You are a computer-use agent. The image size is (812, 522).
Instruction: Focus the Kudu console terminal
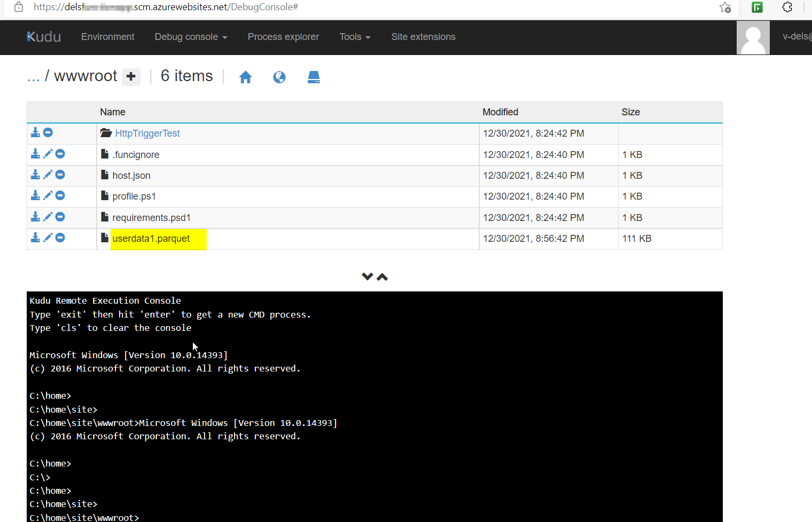click(374, 407)
